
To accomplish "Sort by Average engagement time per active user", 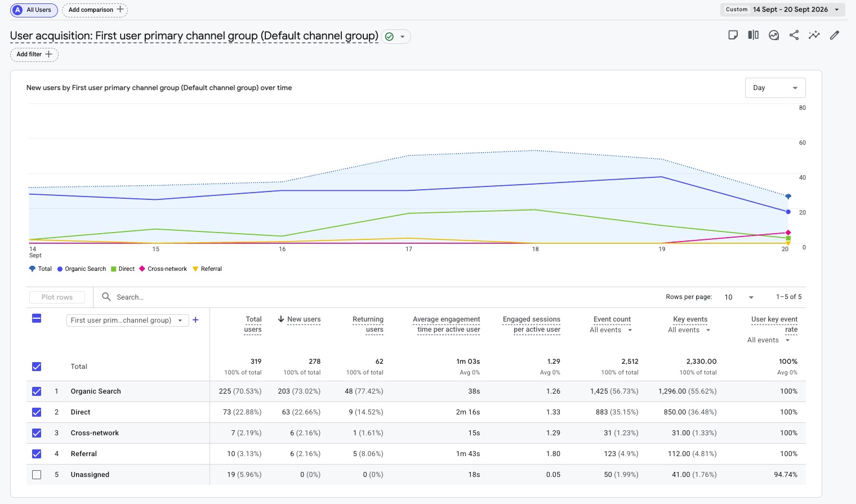I will coord(447,324).
